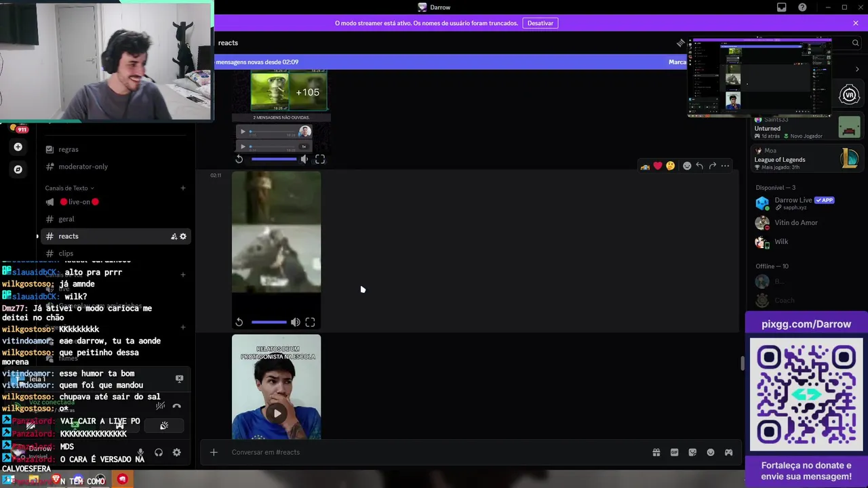Viewport: 868px width, 488px height.
Task: Open the +105 image gallery thumbnail
Action: pyautogui.click(x=308, y=92)
